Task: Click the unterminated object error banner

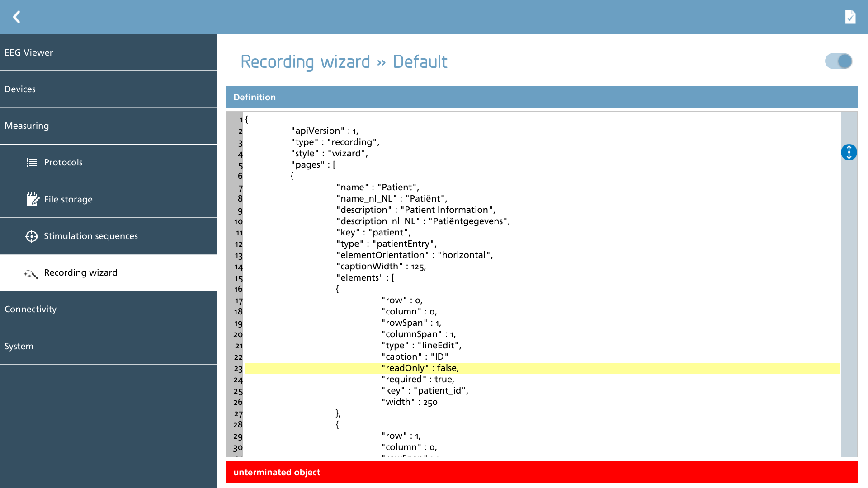Action: 542,472
